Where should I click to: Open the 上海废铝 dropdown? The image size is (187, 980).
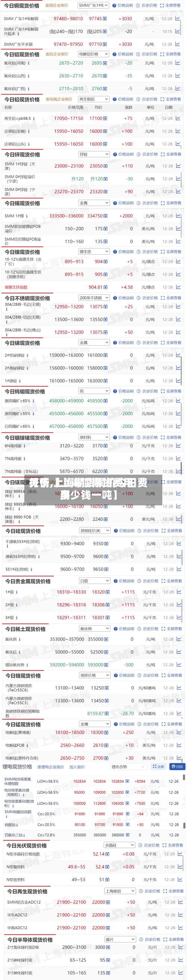[120, 891]
